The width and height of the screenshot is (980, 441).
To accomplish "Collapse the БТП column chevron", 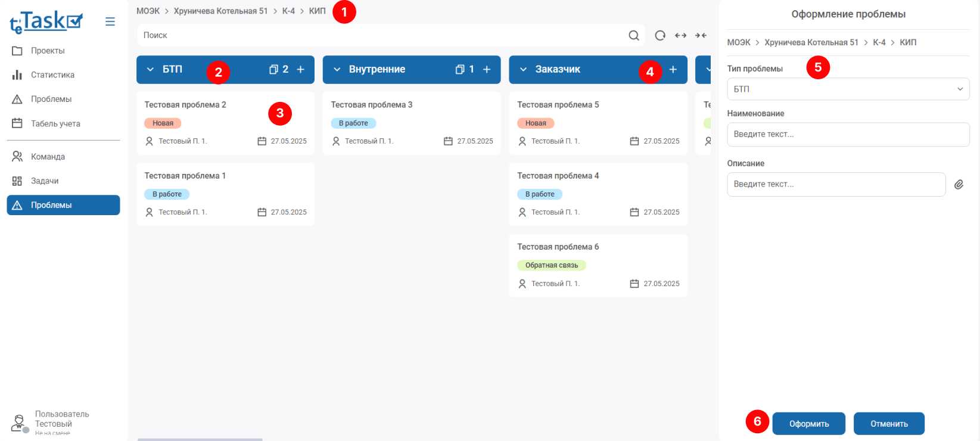I will point(150,70).
